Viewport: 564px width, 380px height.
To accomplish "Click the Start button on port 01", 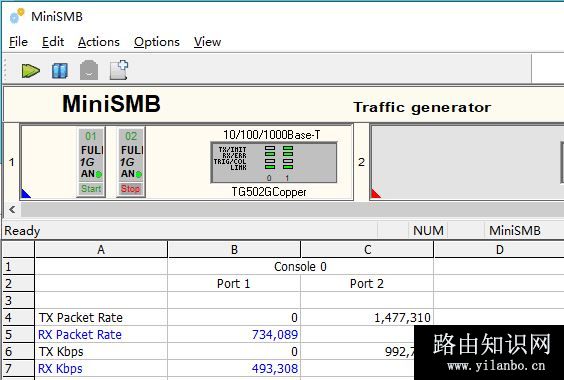I will [91, 189].
